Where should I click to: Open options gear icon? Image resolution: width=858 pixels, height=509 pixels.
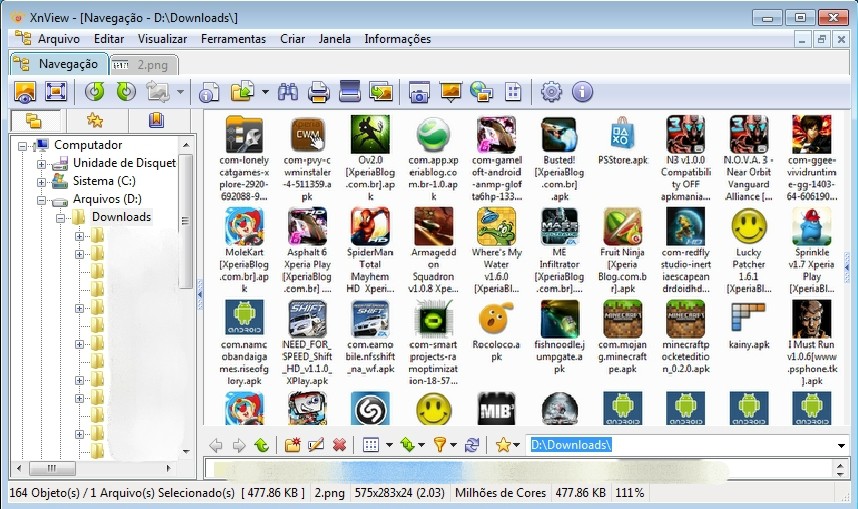point(551,92)
